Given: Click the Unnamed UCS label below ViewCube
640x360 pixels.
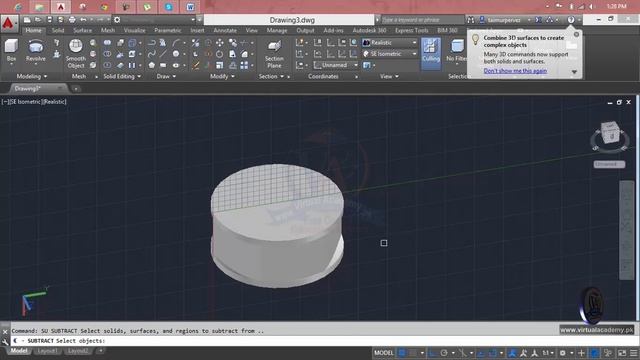Looking at the screenshot, I should click(x=609, y=164).
